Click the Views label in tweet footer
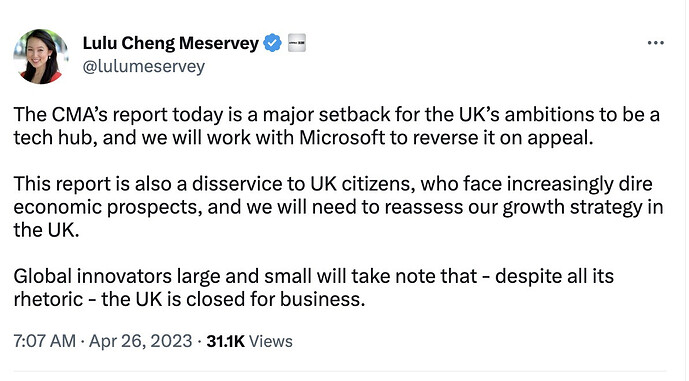The width and height of the screenshot is (689, 381). [x=271, y=341]
